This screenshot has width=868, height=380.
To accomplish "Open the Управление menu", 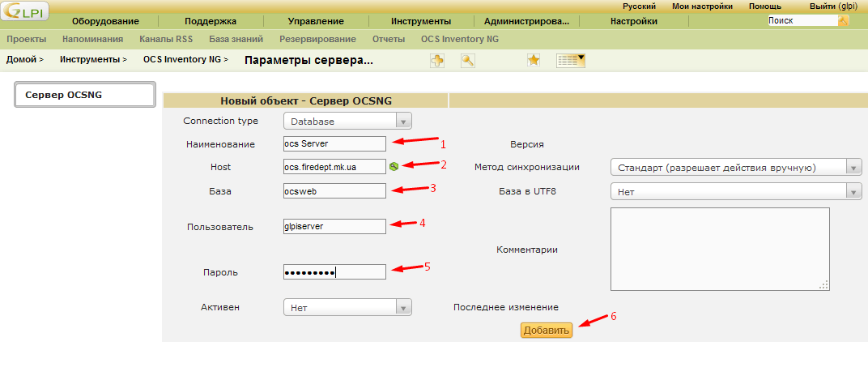I will (316, 22).
